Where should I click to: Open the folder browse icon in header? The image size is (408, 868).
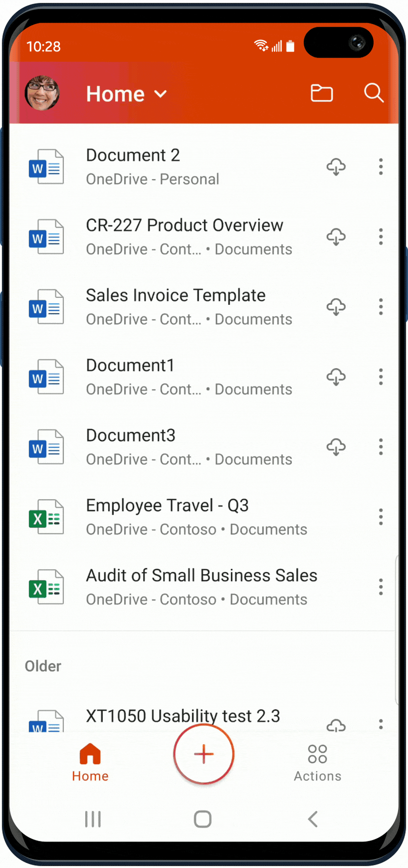321,93
